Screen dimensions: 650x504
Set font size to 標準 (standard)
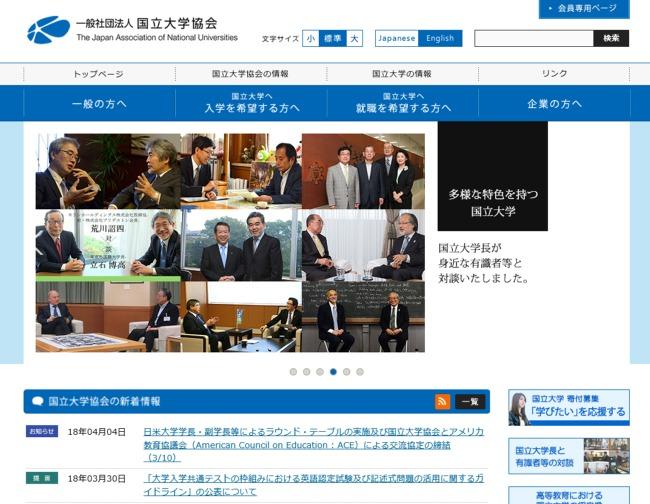(332, 39)
